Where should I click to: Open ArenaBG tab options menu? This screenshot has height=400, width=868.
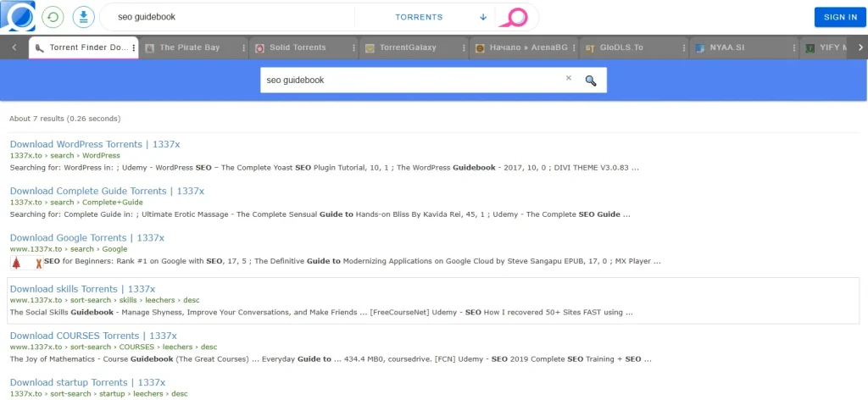574,48
